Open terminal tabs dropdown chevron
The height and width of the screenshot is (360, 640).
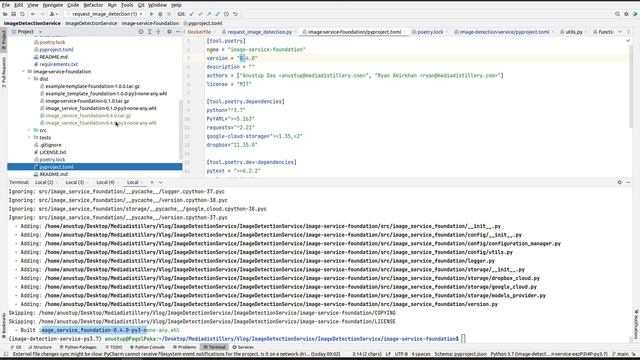(161, 182)
